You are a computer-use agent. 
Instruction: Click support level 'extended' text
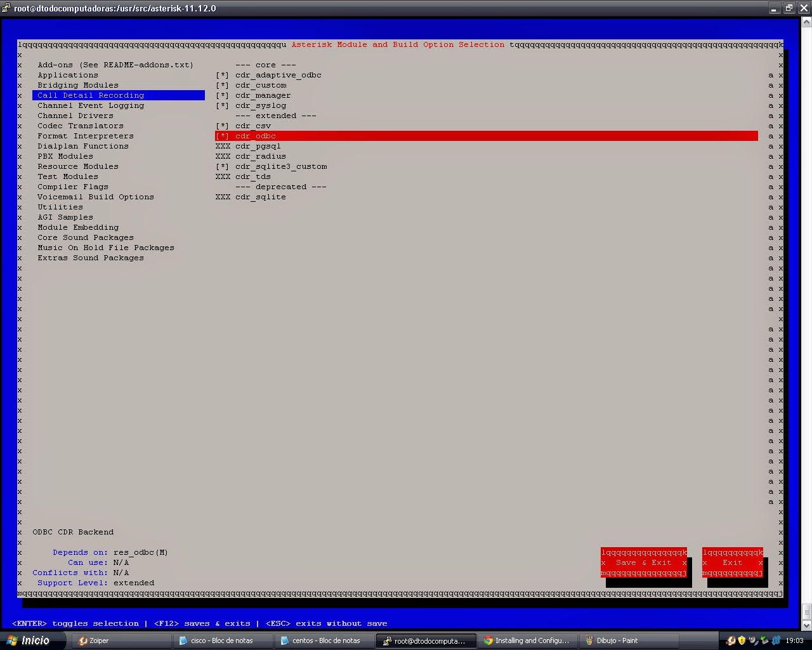tap(134, 583)
